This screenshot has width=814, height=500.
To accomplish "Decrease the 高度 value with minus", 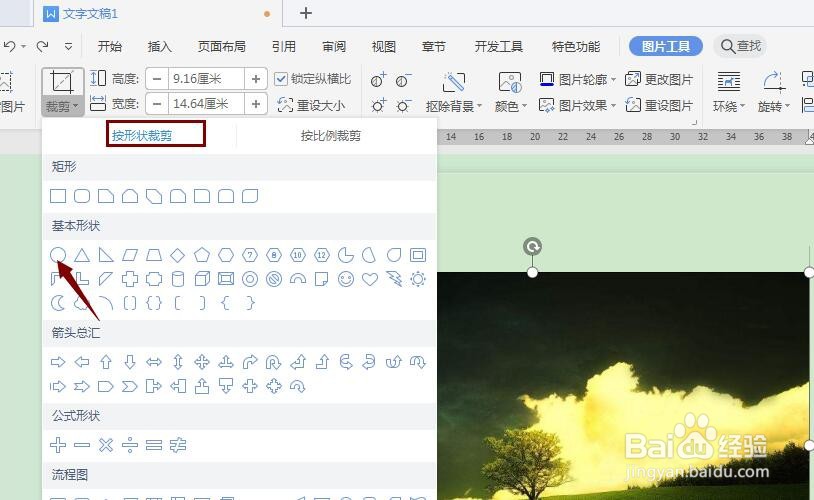I will click(157, 79).
